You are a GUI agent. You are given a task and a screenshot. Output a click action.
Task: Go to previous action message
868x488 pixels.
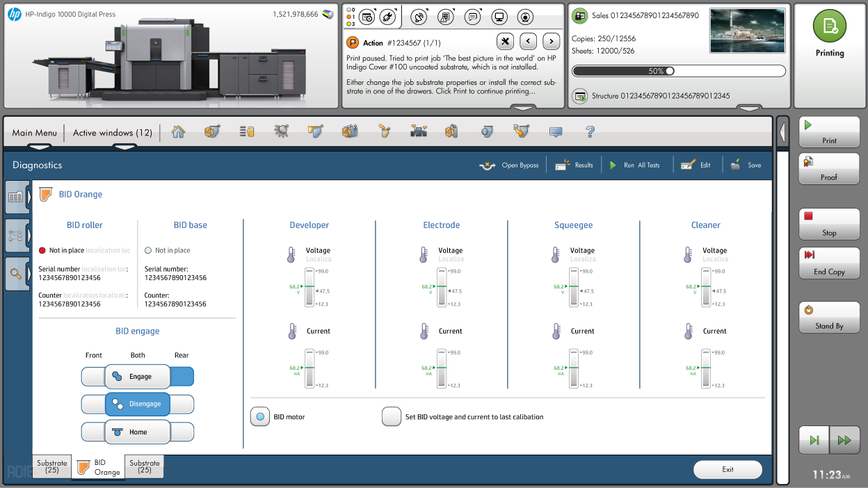[x=529, y=41]
